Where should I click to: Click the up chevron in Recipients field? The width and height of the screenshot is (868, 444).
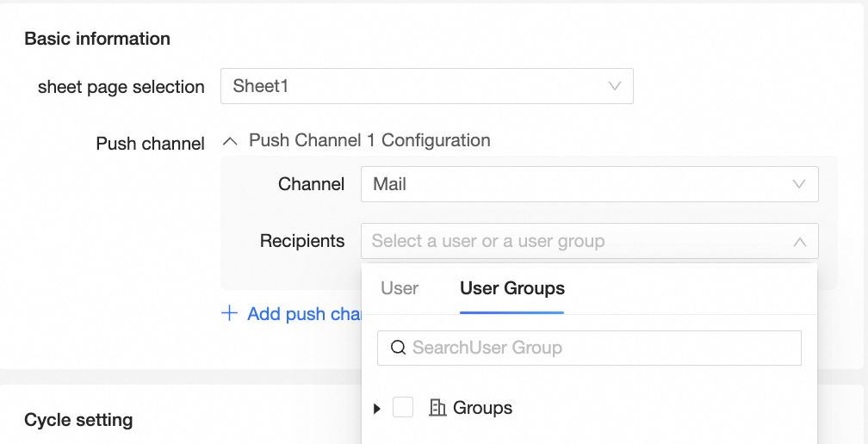pyautogui.click(x=799, y=242)
